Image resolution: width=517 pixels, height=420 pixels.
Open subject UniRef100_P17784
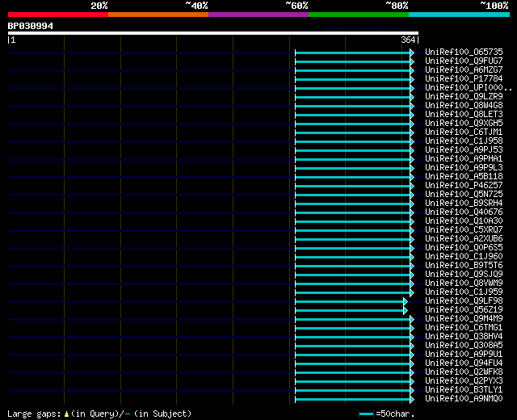click(464, 78)
